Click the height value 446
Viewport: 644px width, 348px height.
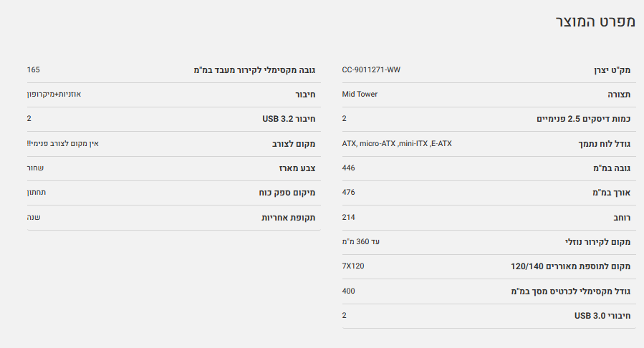pyautogui.click(x=349, y=168)
